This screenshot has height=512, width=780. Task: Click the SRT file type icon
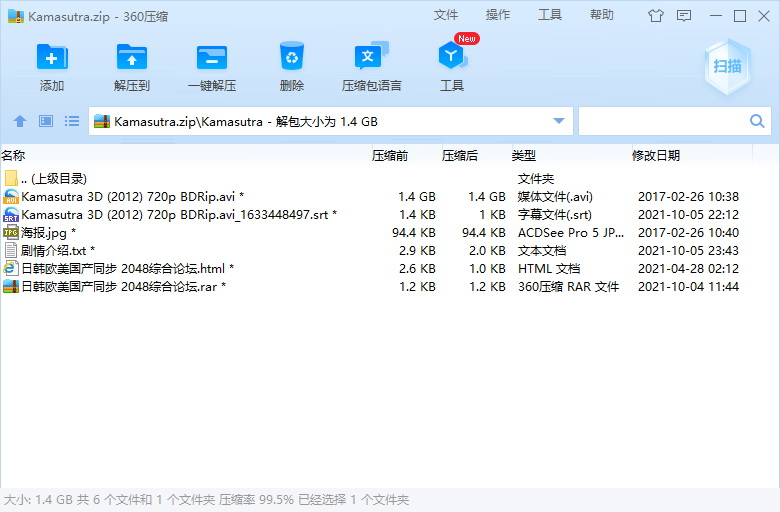11,214
